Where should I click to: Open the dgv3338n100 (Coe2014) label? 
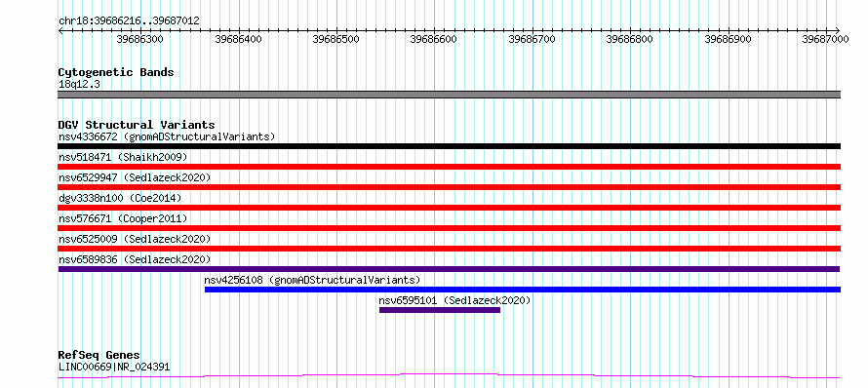point(120,198)
